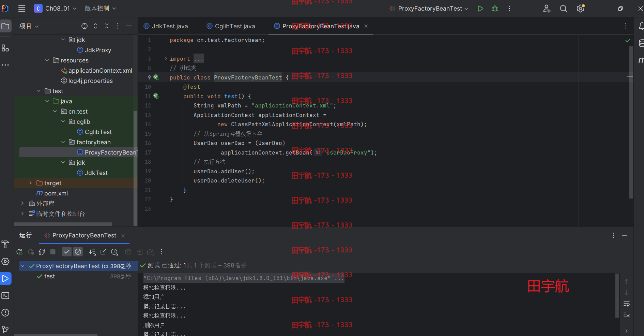Unfold the import block on line 3
Viewport: 644px width, 336px height.
pyautogui.click(x=166, y=59)
